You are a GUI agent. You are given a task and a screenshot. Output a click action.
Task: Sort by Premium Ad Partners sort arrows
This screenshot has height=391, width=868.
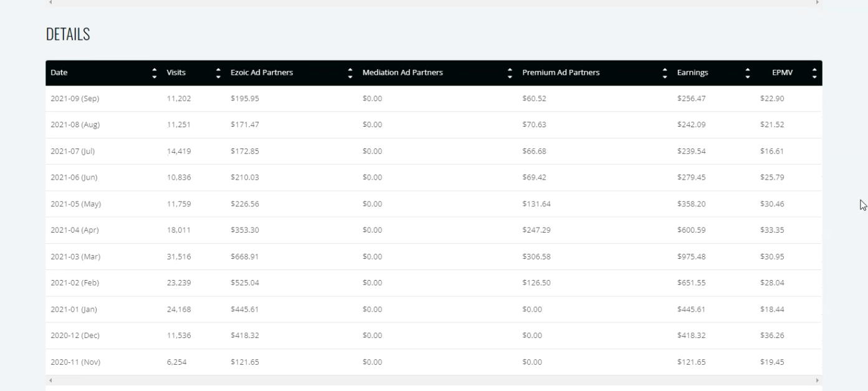[x=665, y=73]
